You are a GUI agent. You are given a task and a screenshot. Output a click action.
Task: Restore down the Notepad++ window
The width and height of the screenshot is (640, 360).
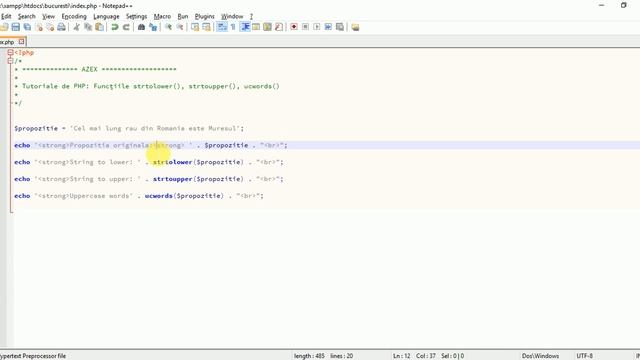pos(624,5)
